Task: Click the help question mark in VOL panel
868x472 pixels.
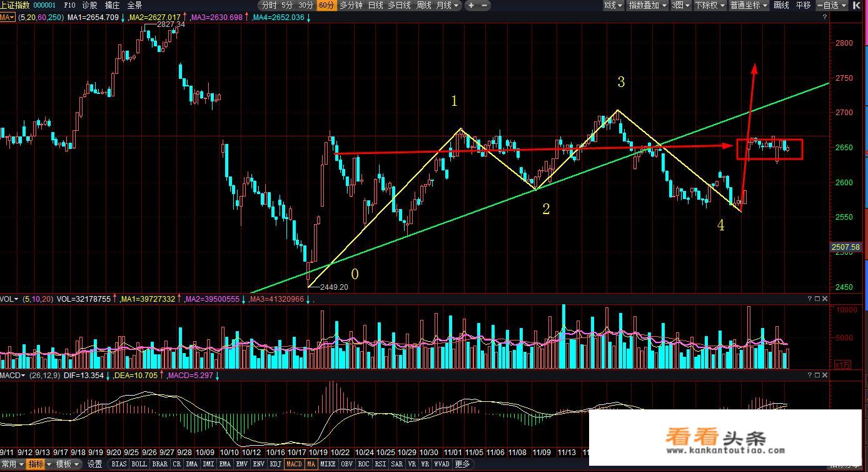Action: pyautogui.click(x=809, y=299)
